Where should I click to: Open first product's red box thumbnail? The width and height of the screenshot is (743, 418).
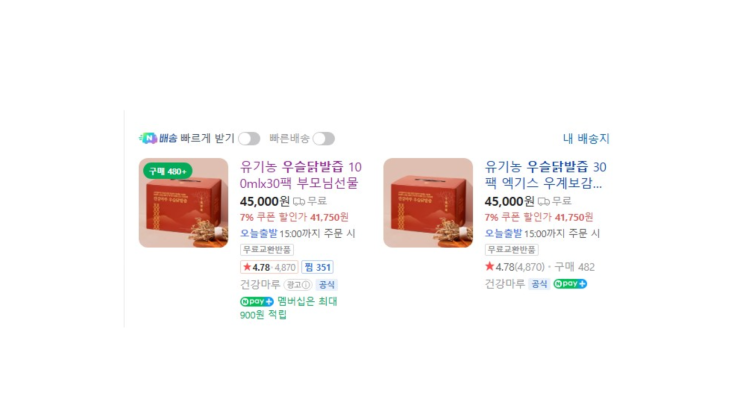(183, 203)
